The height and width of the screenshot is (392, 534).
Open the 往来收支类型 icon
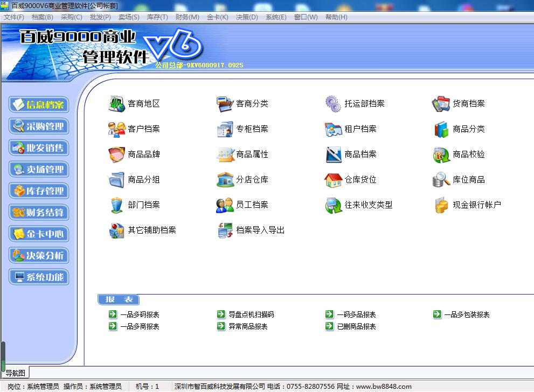[333, 205]
